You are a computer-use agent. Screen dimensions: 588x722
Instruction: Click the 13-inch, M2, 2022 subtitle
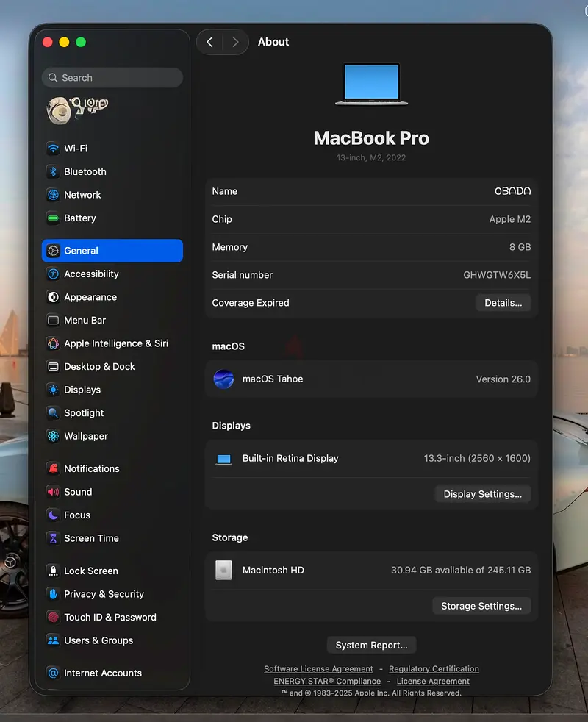[371, 157]
